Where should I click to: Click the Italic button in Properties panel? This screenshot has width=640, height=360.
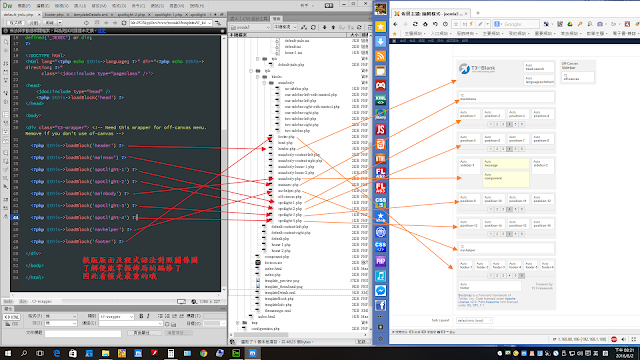coord(148,316)
